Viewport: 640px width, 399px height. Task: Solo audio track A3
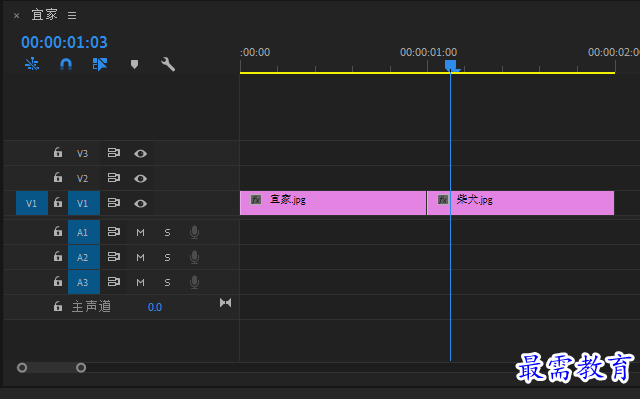pyautogui.click(x=167, y=282)
